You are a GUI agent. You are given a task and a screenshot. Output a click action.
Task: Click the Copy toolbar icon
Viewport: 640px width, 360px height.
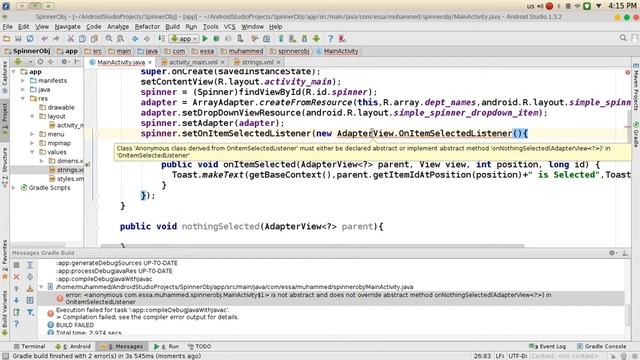pos(82,39)
